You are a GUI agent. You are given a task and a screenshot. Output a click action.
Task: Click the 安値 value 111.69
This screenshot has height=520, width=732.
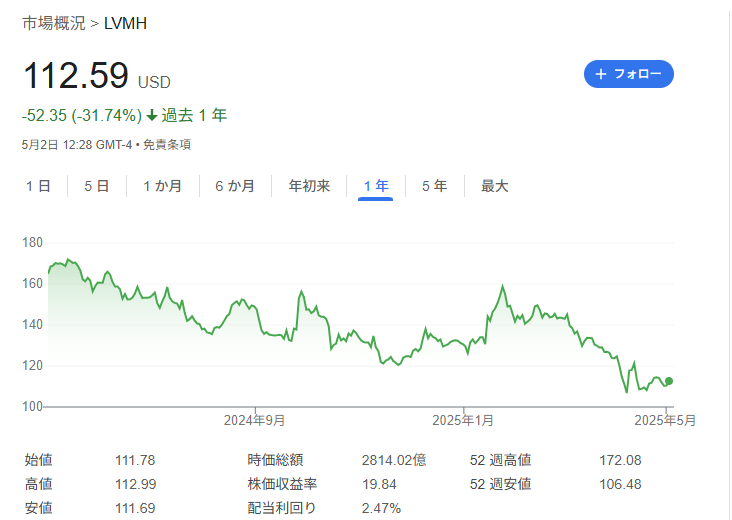coord(135,508)
